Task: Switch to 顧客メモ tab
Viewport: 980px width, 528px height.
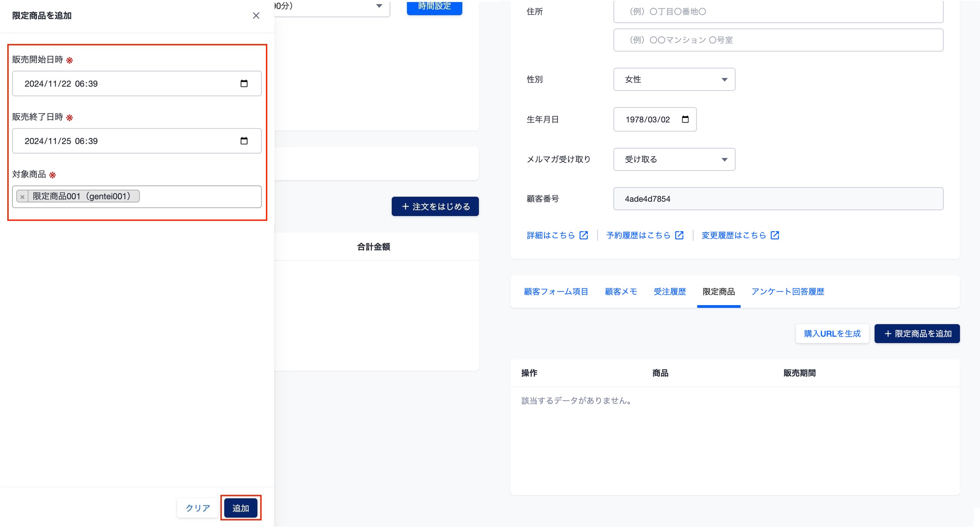Action: 621,292
